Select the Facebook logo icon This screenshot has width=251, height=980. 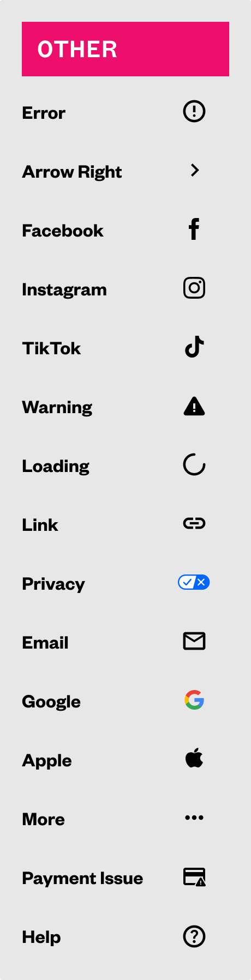194,229
